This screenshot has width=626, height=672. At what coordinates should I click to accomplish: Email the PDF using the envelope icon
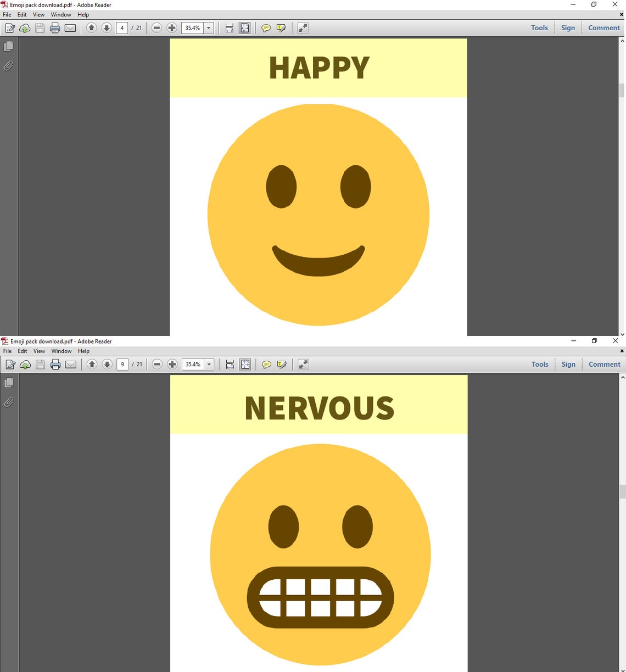[x=70, y=28]
